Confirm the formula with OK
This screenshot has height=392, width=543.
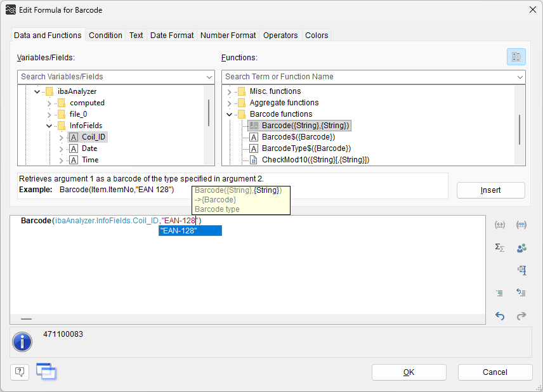click(x=409, y=372)
